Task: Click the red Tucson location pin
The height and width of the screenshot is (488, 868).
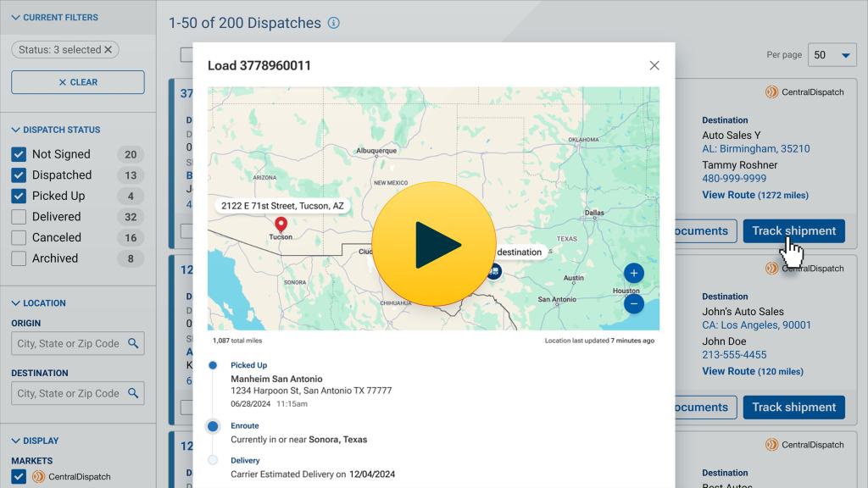Action: (x=281, y=225)
